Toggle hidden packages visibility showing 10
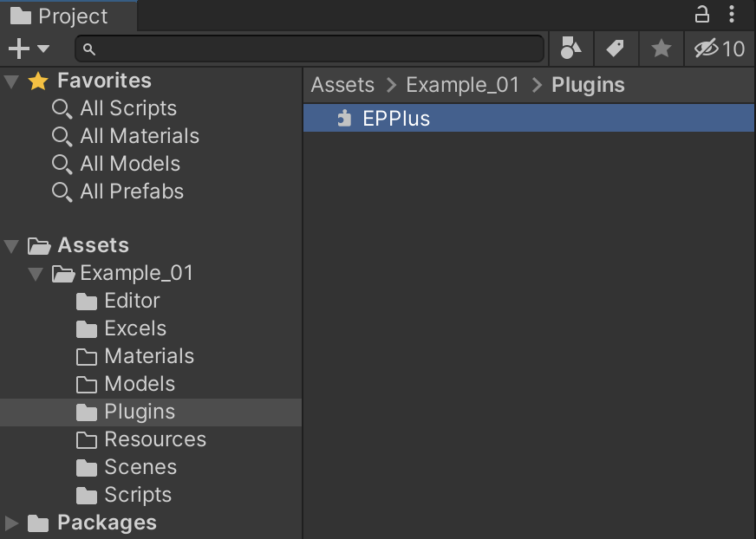The width and height of the screenshot is (756, 539). click(x=720, y=49)
